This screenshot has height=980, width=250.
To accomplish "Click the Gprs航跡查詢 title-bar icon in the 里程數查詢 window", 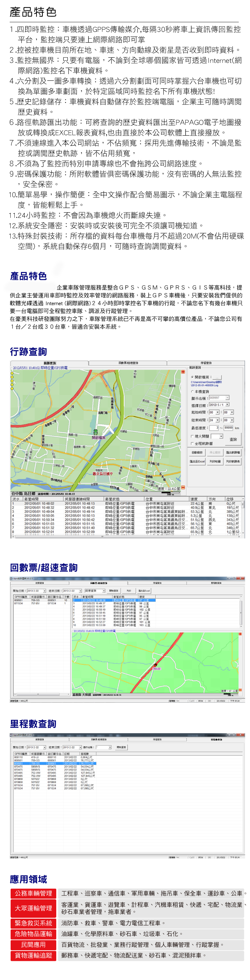I will pyautogui.click(x=11, y=735).
